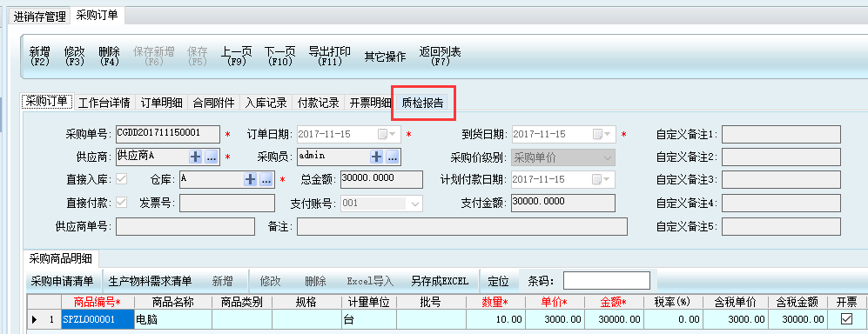
Task: Click the 定位 button
Action: (x=498, y=281)
